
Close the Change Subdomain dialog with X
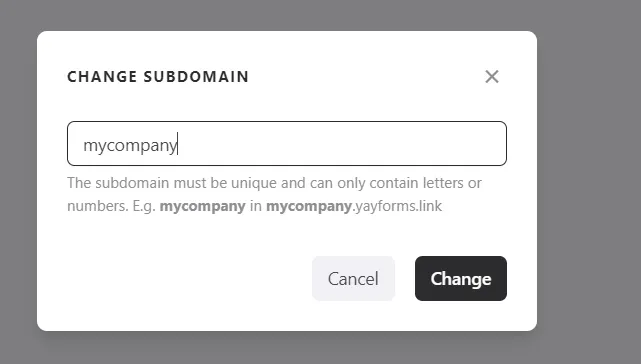point(492,76)
